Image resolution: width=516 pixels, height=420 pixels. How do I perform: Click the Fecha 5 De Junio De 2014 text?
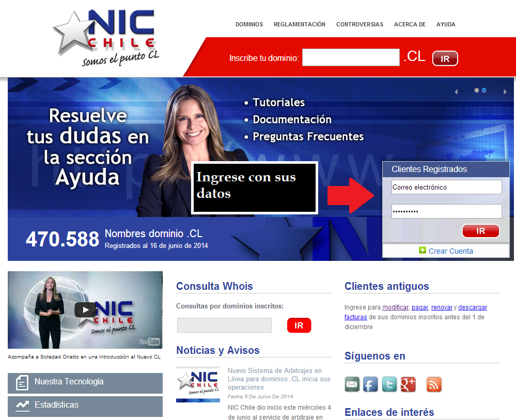point(260,397)
